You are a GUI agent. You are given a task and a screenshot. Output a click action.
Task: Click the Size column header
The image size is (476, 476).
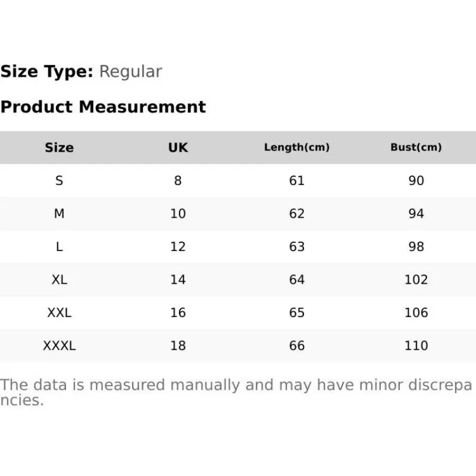[59, 148]
